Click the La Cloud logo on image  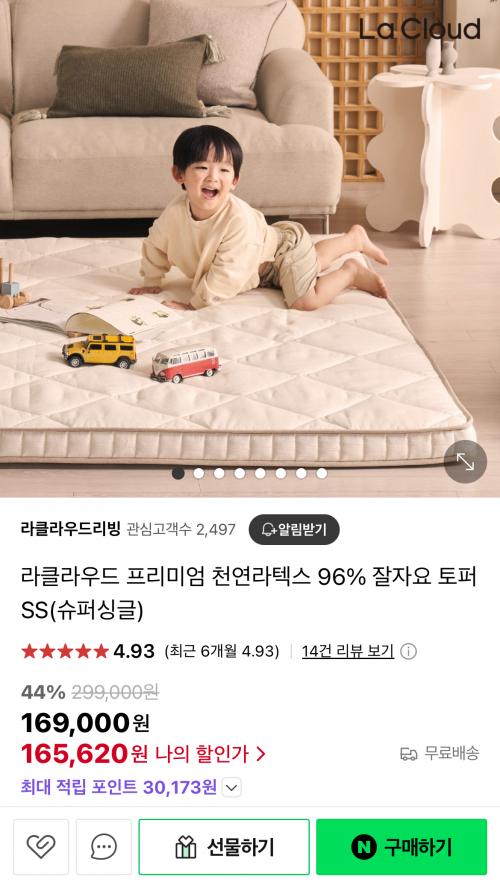click(420, 28)
